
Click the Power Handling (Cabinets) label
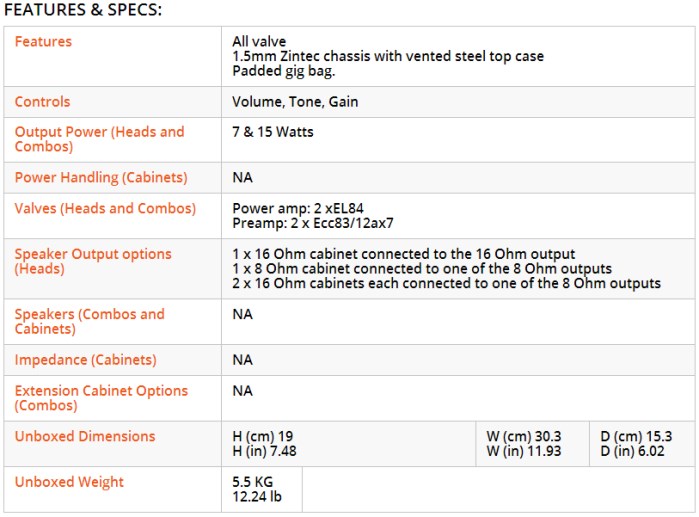pos(101,177)
